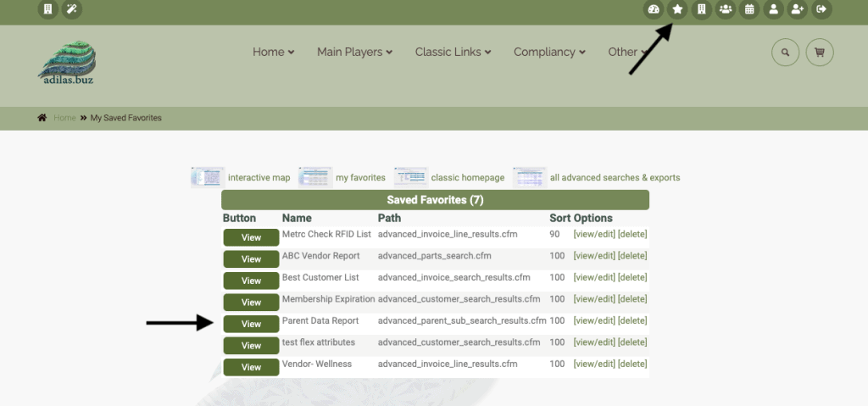Open the my favorites link
Viewport: 868px width, 406px height.
360,178
